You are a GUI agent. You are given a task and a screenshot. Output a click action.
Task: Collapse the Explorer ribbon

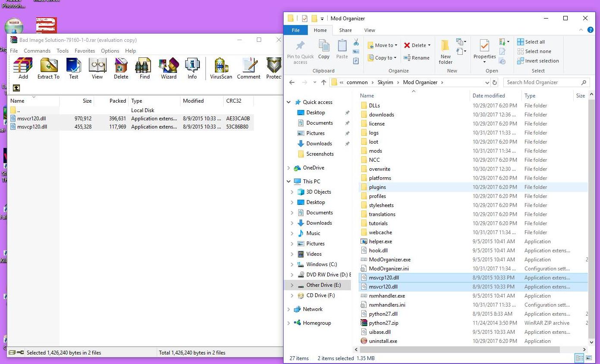click(581, 30)
